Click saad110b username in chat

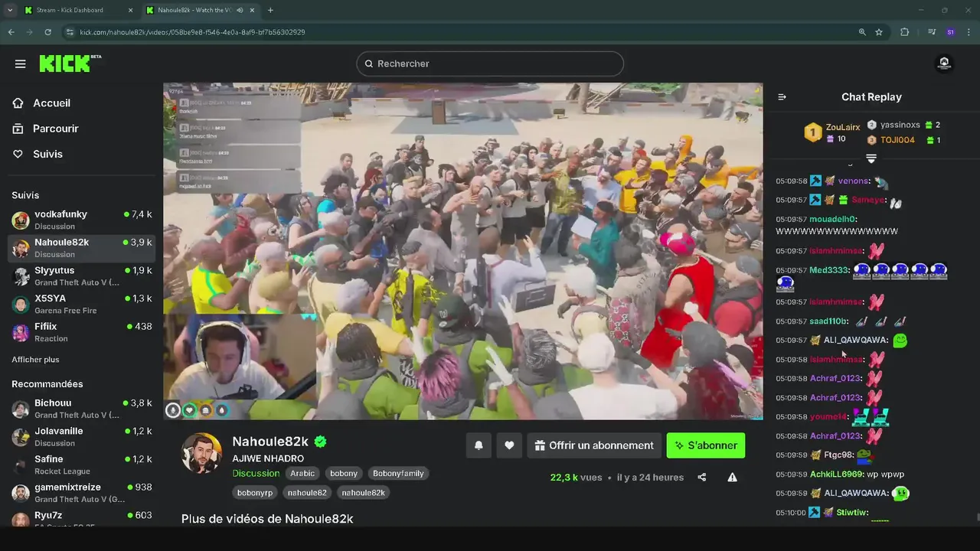(x=828, y=321)
